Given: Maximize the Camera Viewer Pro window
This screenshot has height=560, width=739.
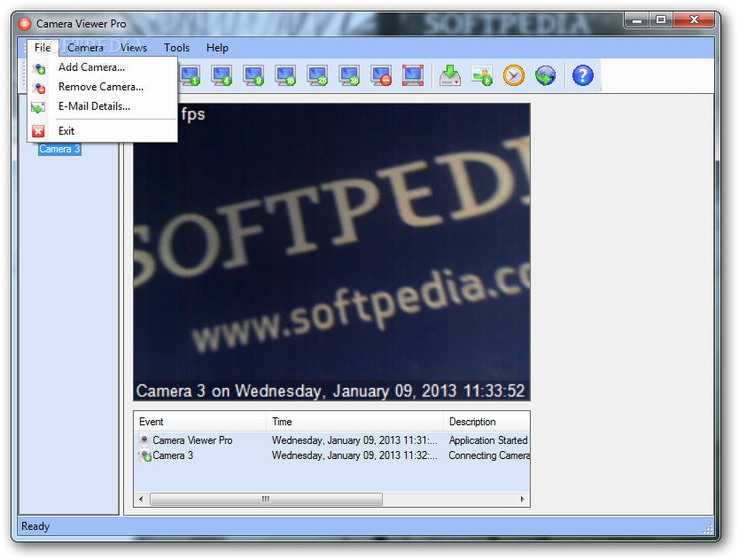Looking at the screenshot, I should [661, 19].
